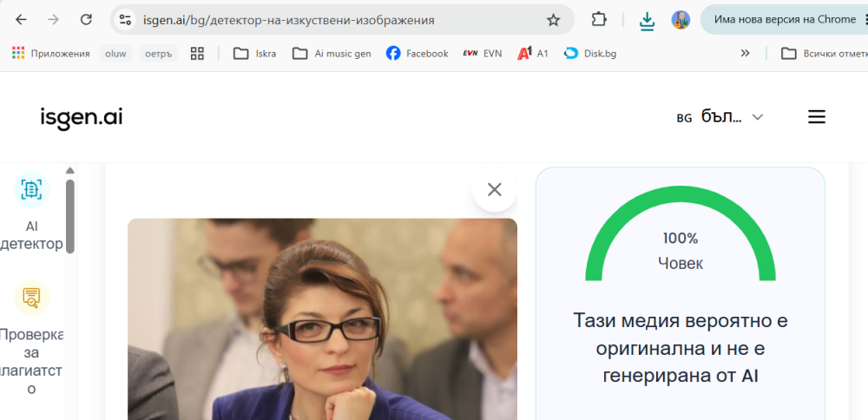Open the A1 bookmark

coord(533,53)
